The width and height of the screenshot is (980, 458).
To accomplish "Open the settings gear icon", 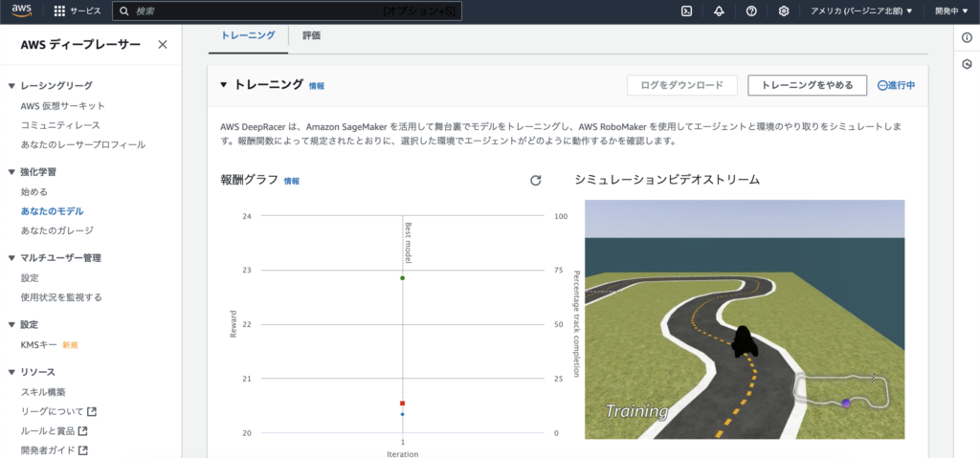I will click(x=784, y=11).
